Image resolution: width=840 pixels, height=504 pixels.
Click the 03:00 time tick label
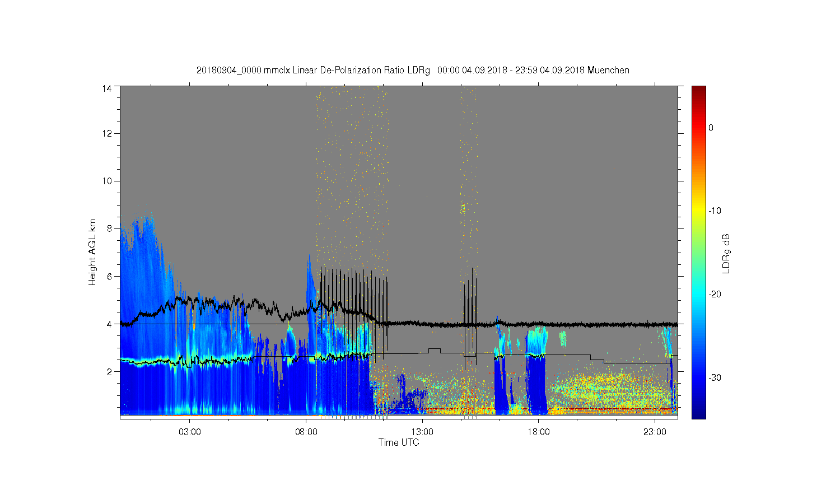[x=189, y=432]
